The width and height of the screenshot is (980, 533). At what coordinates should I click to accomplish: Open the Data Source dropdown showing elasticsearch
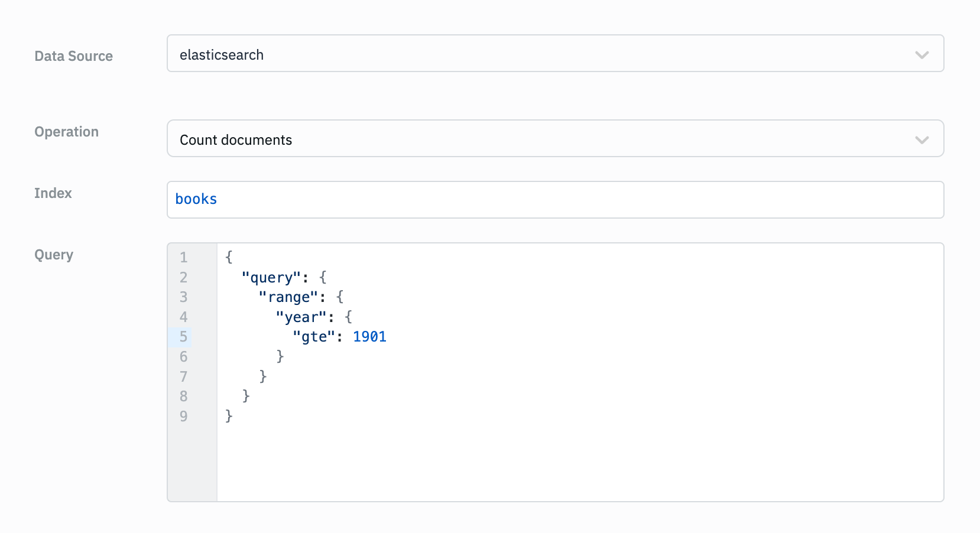pos(532,54)
